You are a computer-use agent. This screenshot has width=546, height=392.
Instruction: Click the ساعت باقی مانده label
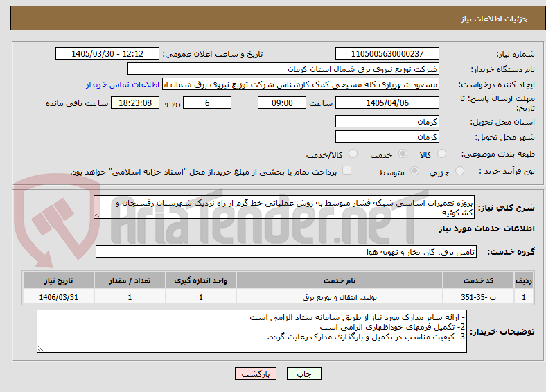coord(77,103)
